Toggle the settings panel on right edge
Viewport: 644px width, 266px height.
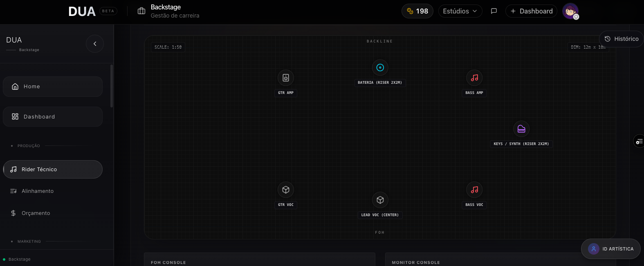point(639,141)
